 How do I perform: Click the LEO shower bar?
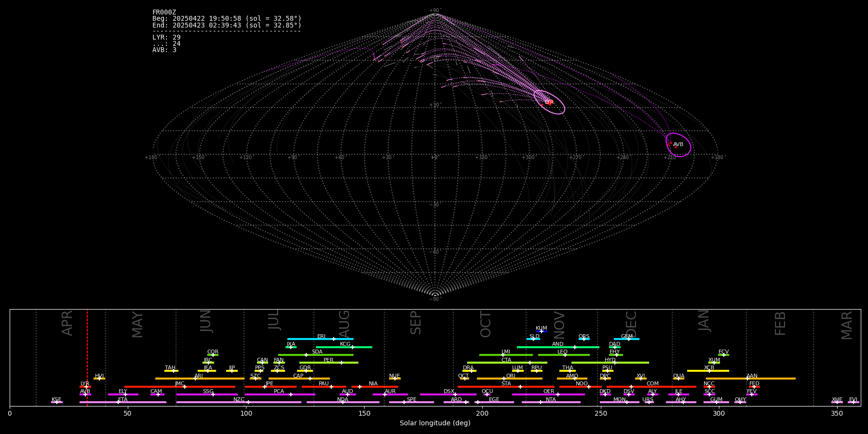[564, 355]
